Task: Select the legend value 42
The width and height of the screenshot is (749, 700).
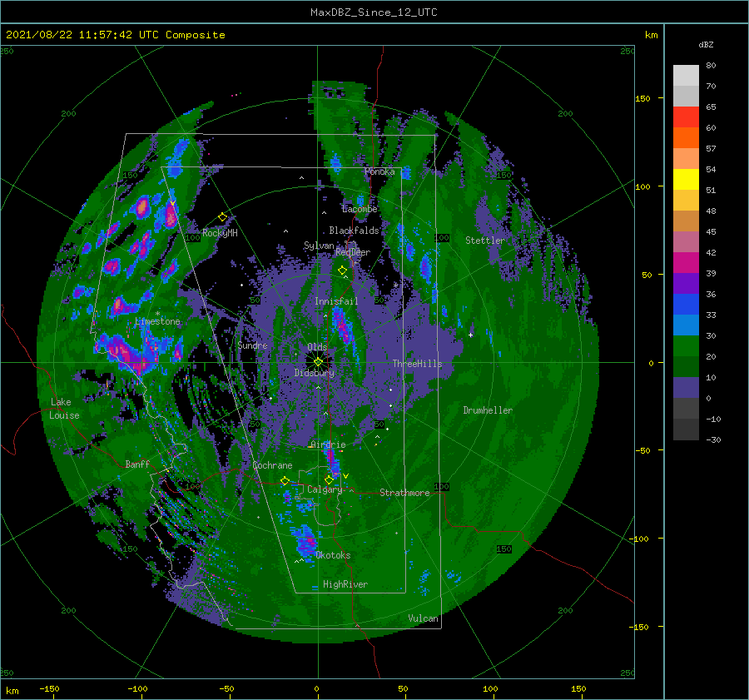Action: point(711,253)
